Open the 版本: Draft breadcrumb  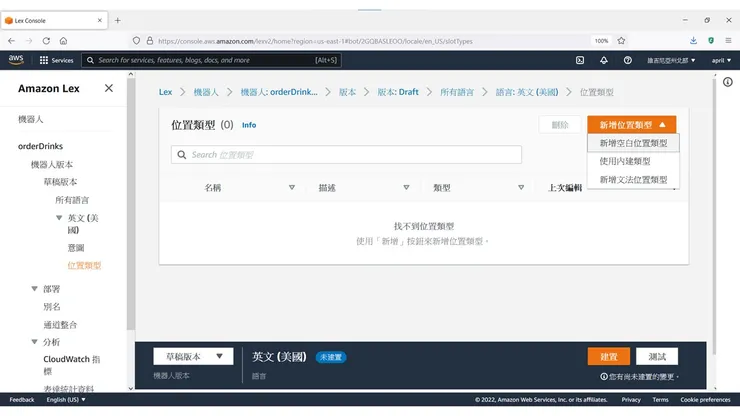click(397, 92)
